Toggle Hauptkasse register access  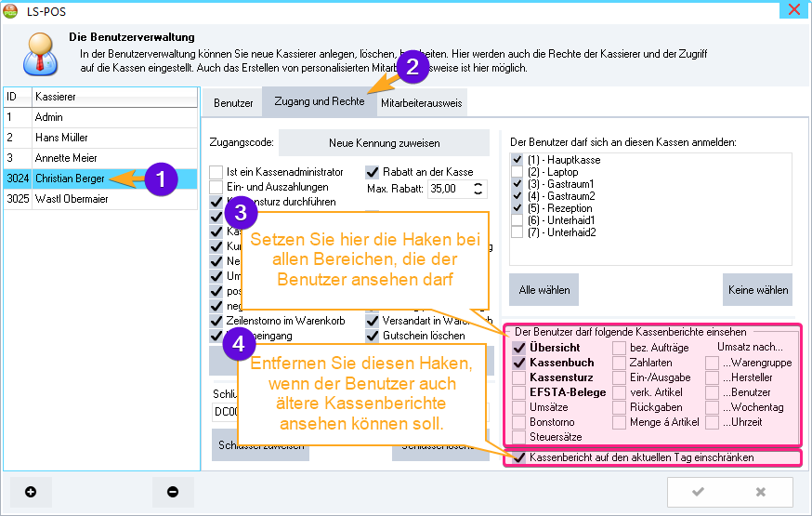point(517,160)
